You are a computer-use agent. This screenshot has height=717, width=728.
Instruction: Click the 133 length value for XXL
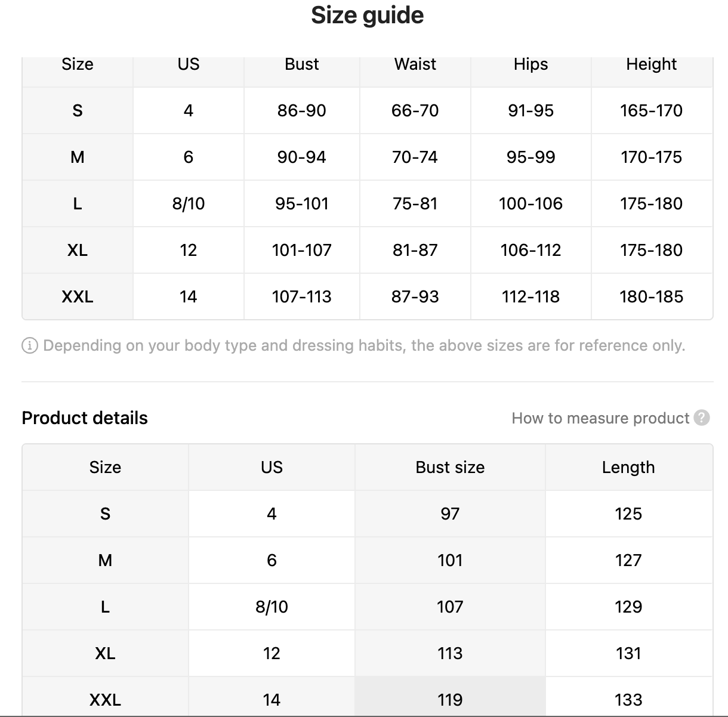(x=628, y=699)
